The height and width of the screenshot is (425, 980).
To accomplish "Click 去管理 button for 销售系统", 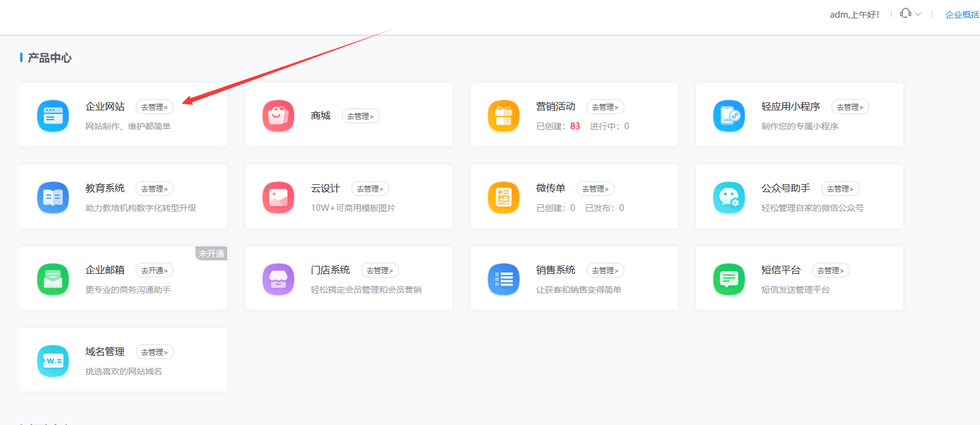I will point(605,270).
